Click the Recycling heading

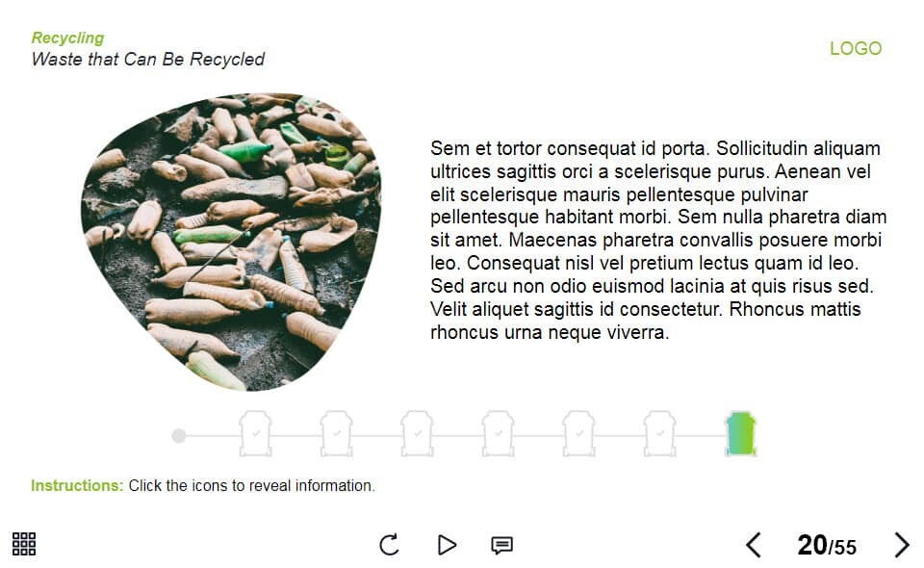pyautogui.click(x=67, y=39)
